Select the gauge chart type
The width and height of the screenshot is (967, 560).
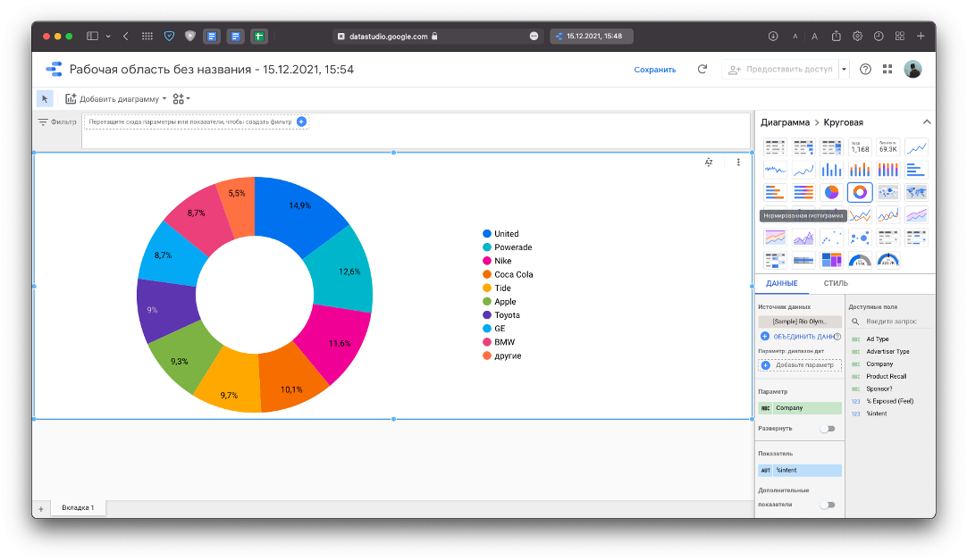(860, 260)
